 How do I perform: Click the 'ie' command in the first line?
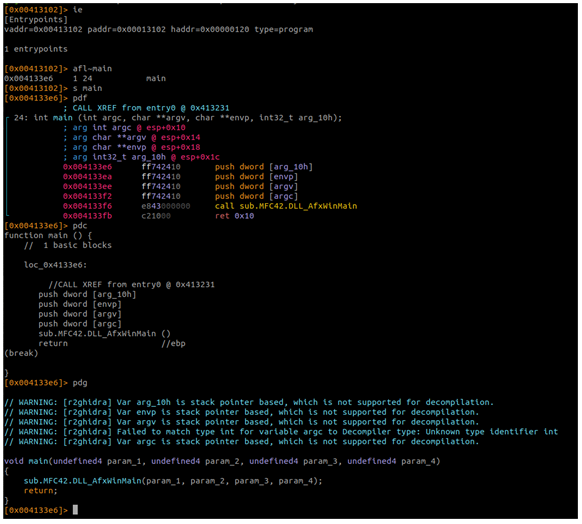pos(78,10)
